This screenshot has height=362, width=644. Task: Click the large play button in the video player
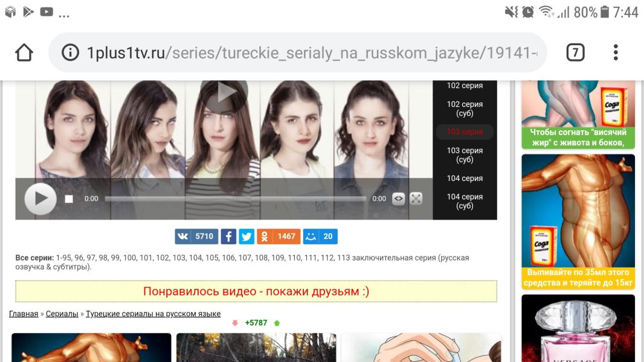coord(40,199)
